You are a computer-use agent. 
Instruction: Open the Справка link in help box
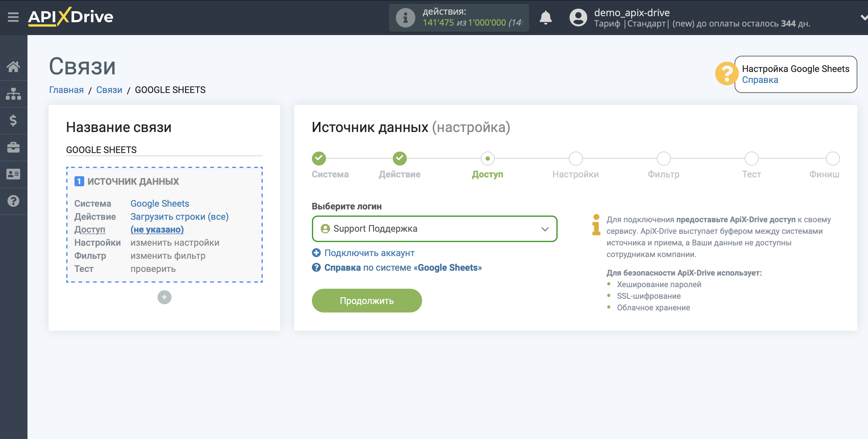pos(760,80)
